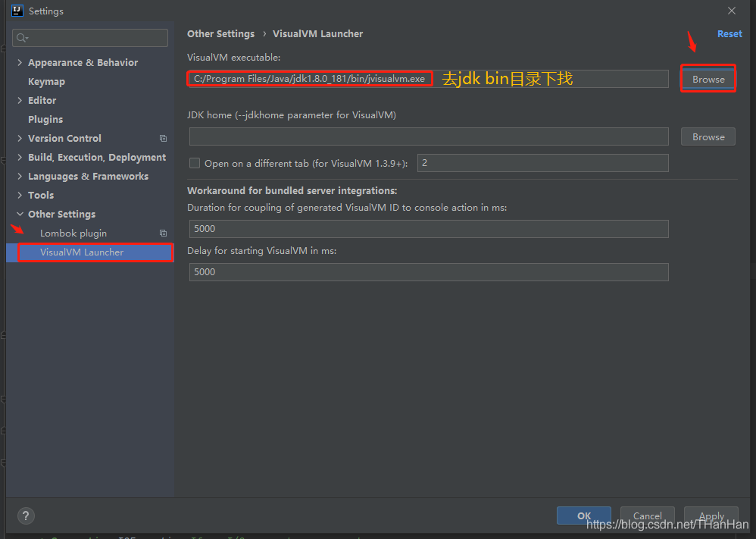Viewport: 756px width, 539px height.
Task: Click VisualVM Launcher breadcrumb title
Action: [x=317, y=34]
